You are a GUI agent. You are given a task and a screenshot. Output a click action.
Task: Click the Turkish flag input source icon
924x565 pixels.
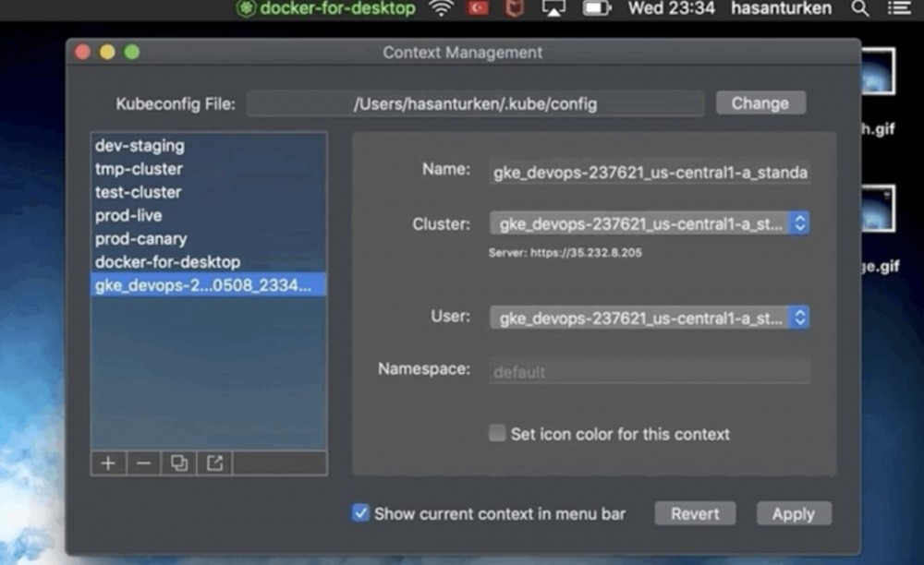(478, 8)
